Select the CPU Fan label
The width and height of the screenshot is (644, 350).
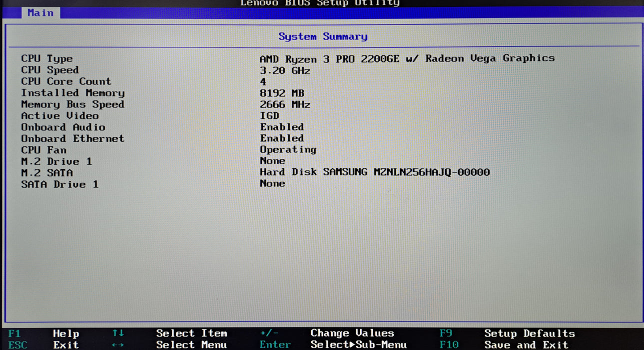(x=43, y=150)
